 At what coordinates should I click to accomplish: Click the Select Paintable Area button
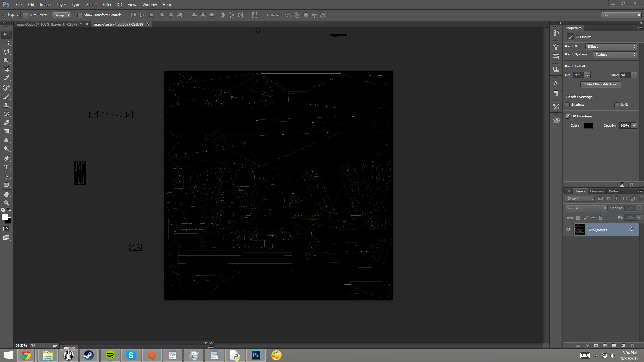click(x=600, y=84)
